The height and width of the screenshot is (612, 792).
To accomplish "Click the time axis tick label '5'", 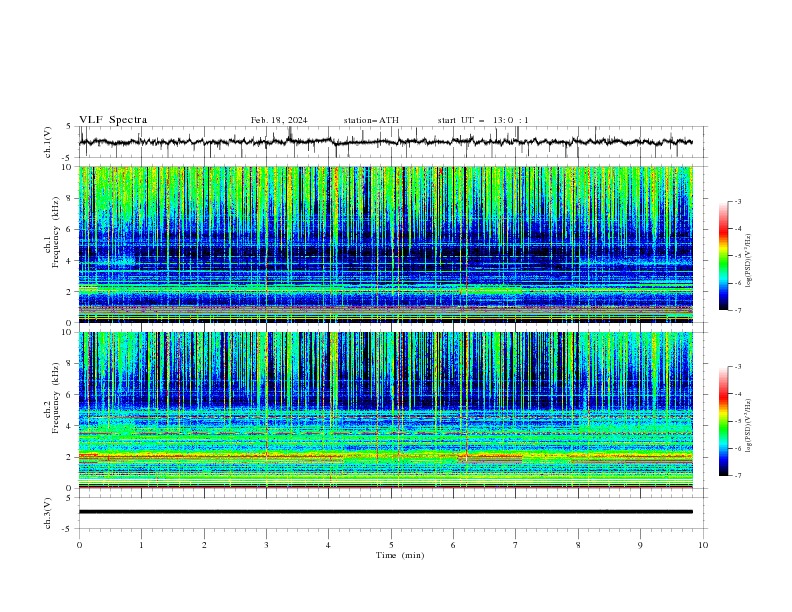I will point(391,545).
